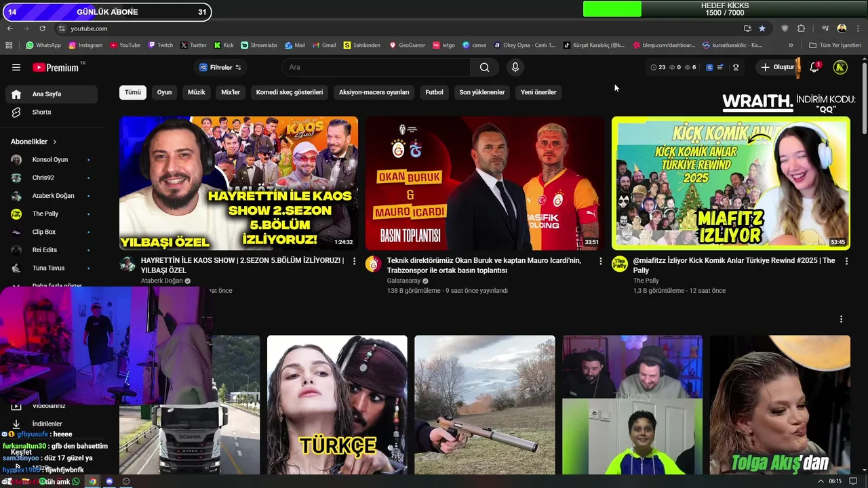Open the Filtreler filter settings
The image size is (868, 488).
(220, 67)
